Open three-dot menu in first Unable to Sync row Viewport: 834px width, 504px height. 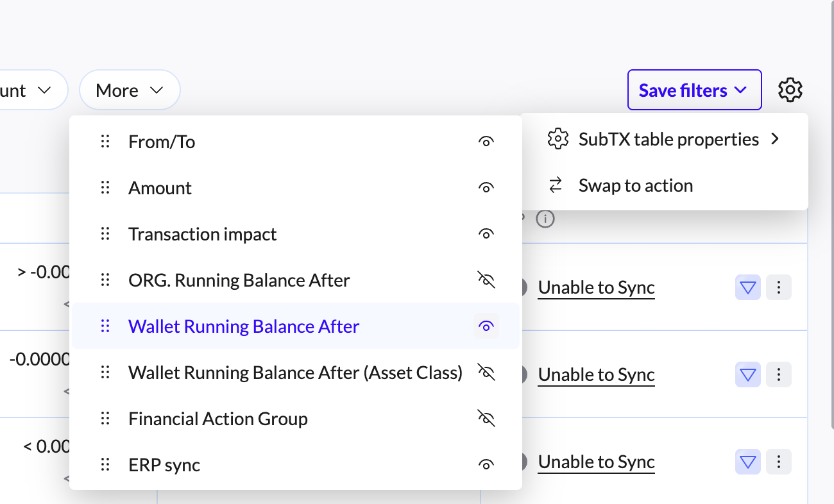coord(778,288)
